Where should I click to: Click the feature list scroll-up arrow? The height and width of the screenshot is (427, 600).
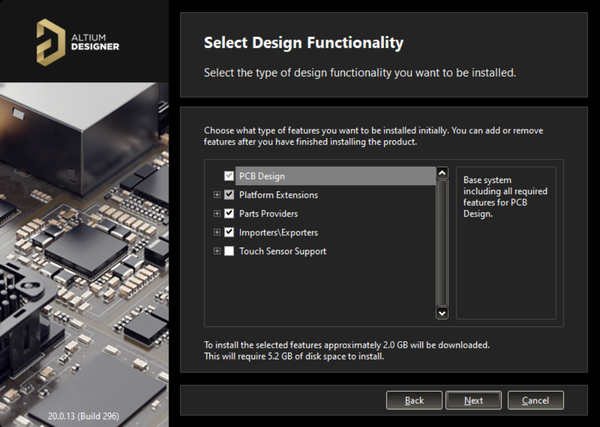click(x=441, y=173)
